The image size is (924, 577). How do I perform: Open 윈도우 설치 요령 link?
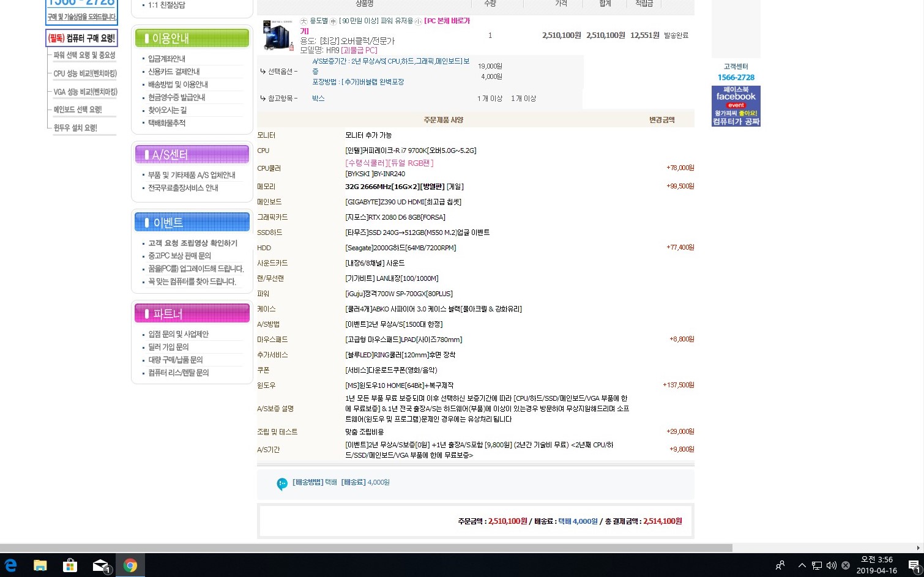75,128
